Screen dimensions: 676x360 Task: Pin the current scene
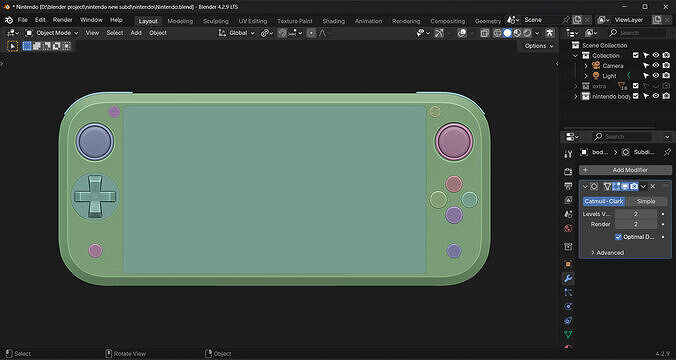click(566, 20)
